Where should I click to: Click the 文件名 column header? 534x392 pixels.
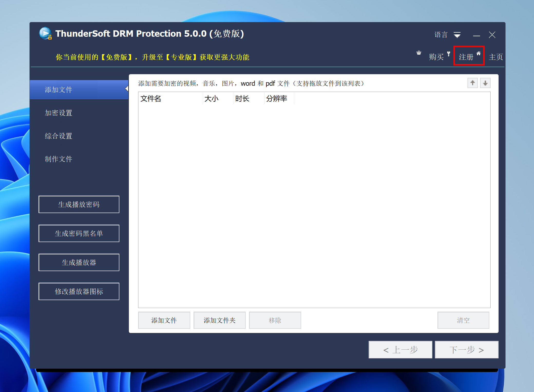151,99
